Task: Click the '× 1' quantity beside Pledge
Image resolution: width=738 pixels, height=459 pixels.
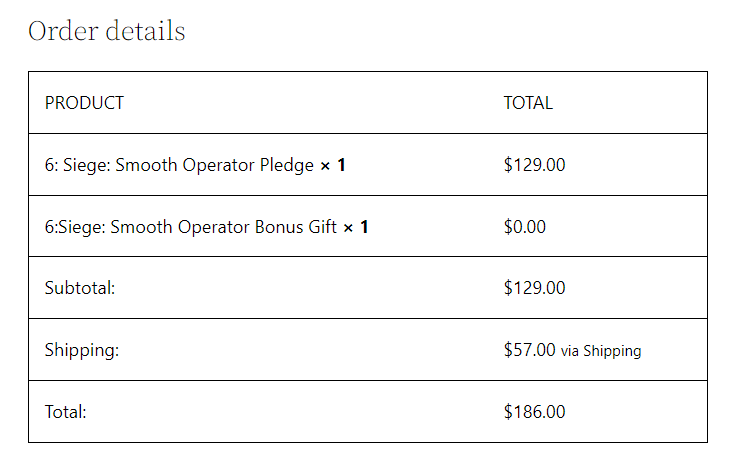Action: click(x=333, y=165)
